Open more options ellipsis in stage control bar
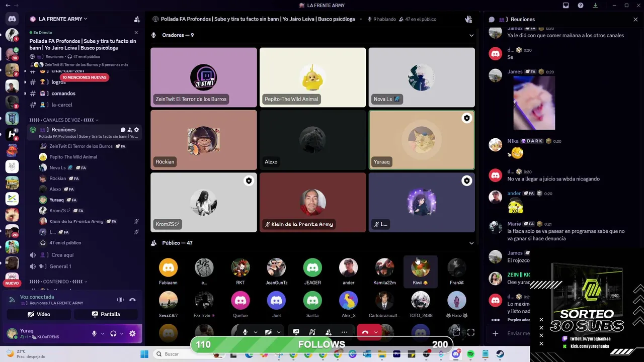 pyautogui.click(x=344, y=332)
